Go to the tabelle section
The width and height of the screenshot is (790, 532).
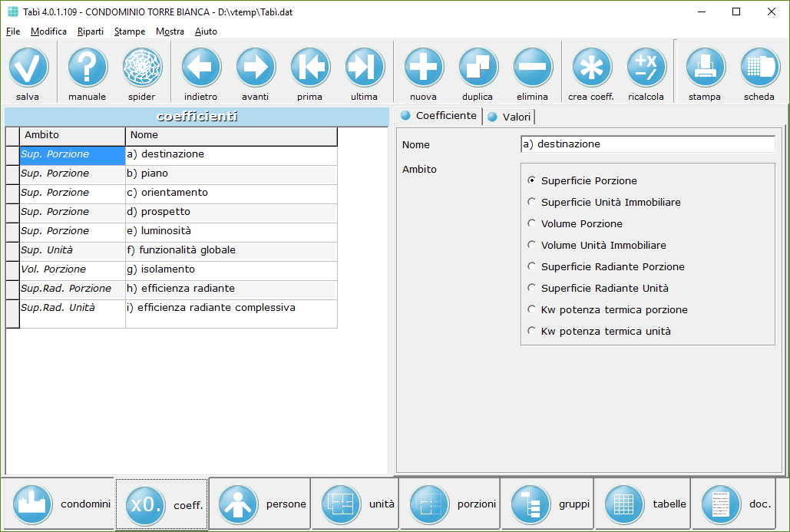644,504
